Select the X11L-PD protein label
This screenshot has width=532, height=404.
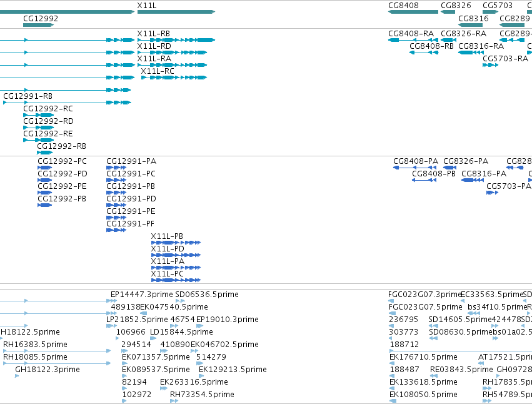point(168,249)
